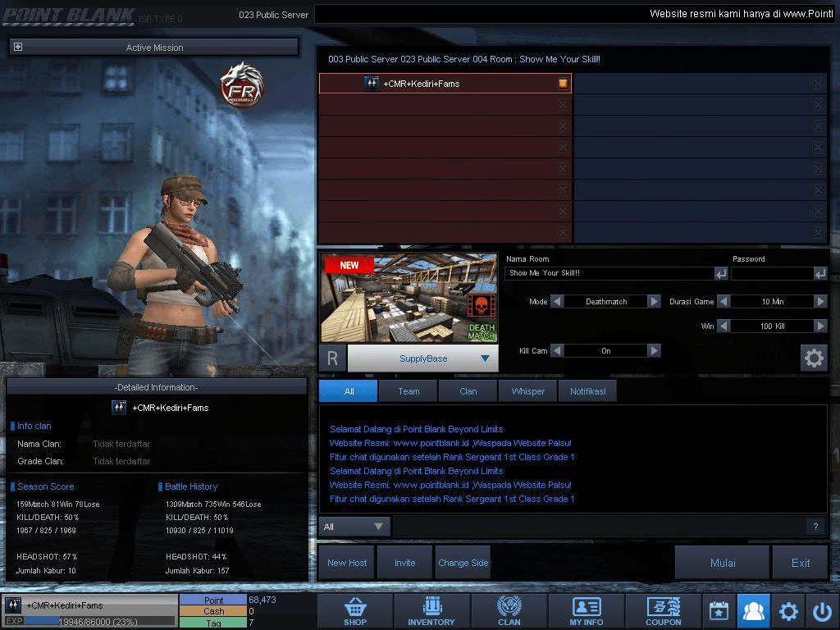Click the SupplyBase map thumbnail
This screenshot has height=630, width=840.
tap(409, 298)
